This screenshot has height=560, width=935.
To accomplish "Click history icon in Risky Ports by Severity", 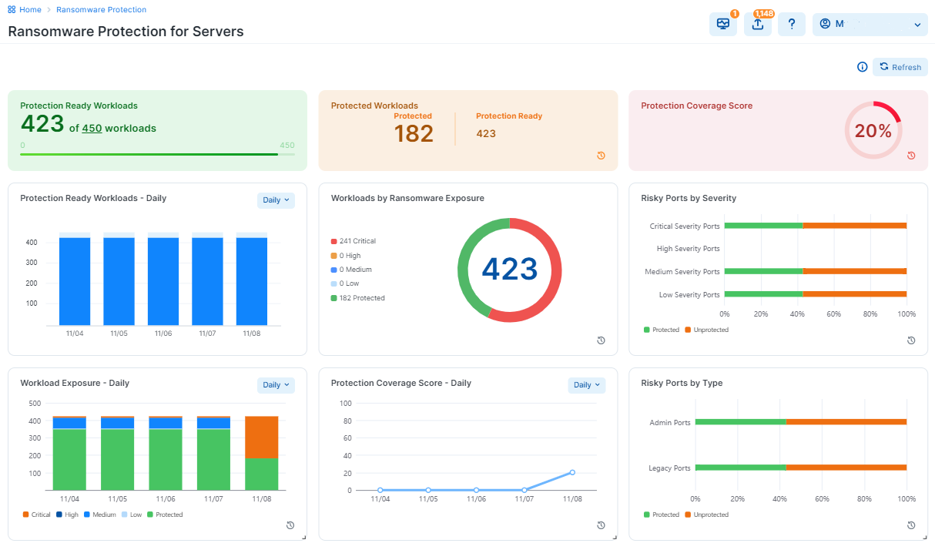I will 911,340.
